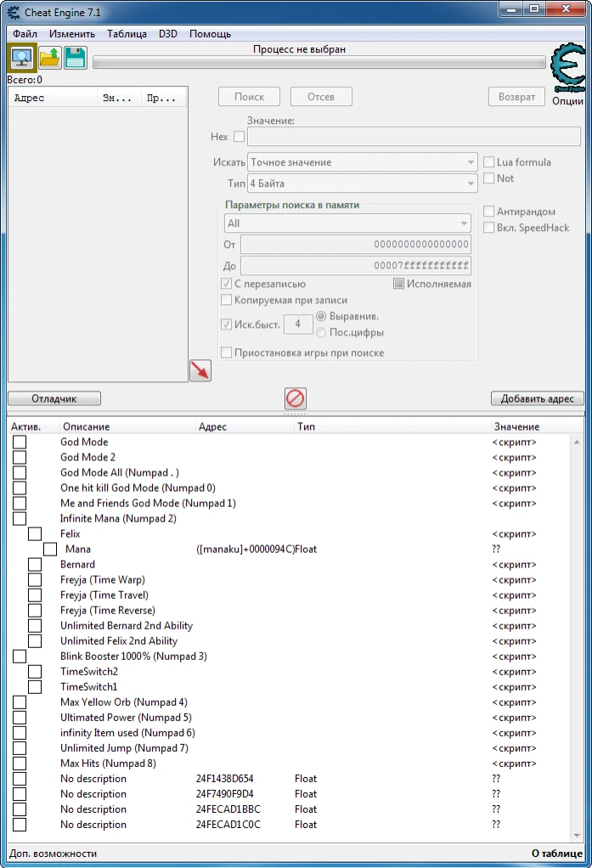
Task: Click О таблице in status bar
Action: coord(556,853)
